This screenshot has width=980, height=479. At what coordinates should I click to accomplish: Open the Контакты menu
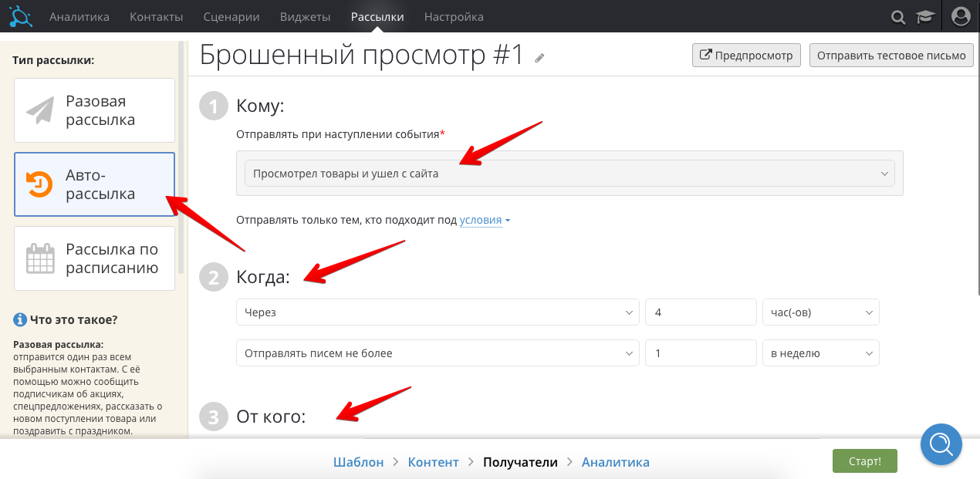tap(157, 16)
